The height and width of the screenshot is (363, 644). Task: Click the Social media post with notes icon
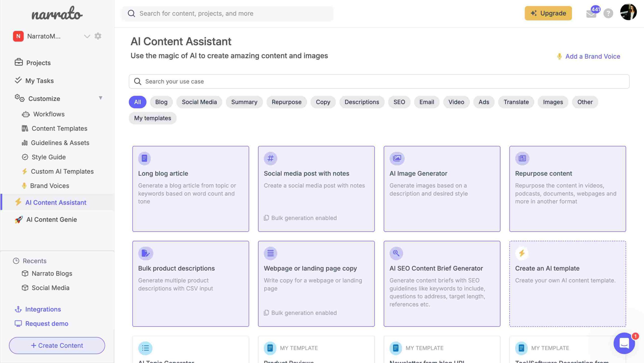pyautogui.click(x=270, y=159)
